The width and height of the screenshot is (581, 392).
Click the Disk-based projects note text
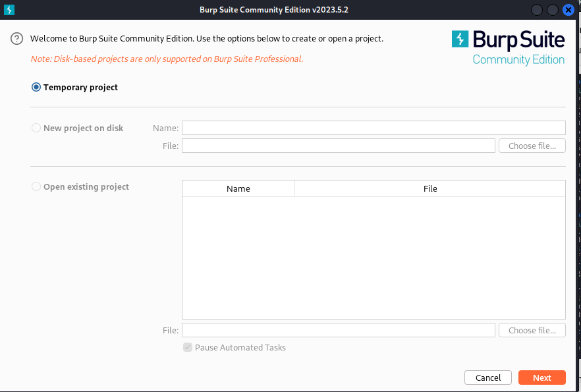(167, 59)
